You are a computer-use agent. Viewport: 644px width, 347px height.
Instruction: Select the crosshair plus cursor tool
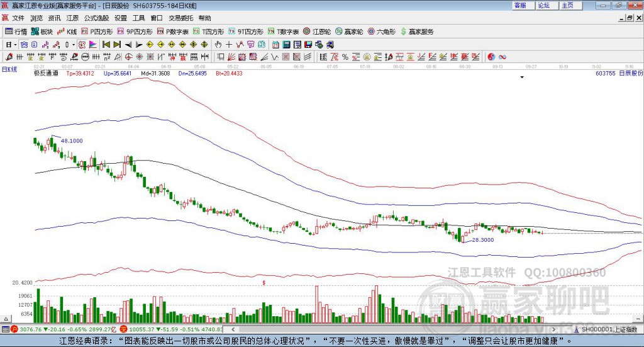pos(229,45)
